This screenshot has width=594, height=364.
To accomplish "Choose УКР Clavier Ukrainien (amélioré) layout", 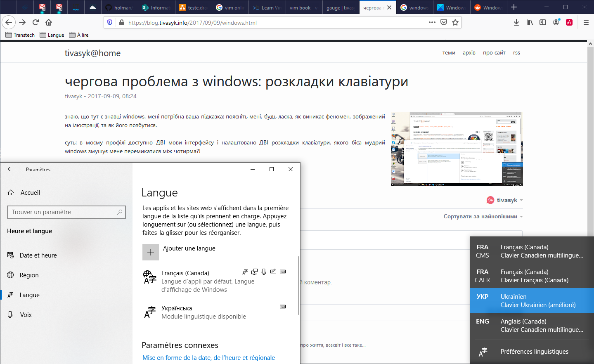I will pos(532,300).
